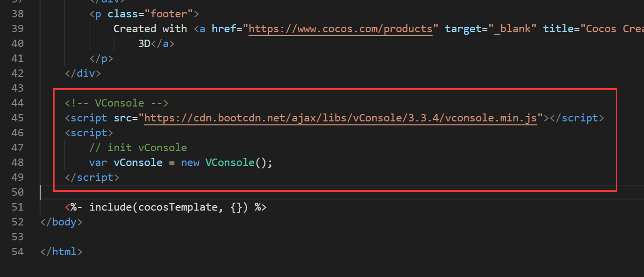Click the "new" keyword before VConsole()
644x277 pixels.
[x=190, y=163]
